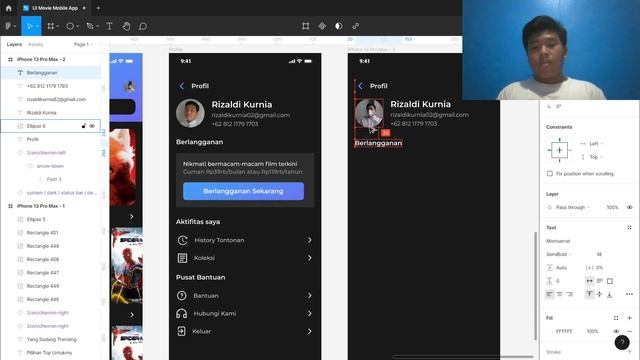Click the FFFFFF fill hex value
Screen dimensions: 640x360
(x=564, y=331)
